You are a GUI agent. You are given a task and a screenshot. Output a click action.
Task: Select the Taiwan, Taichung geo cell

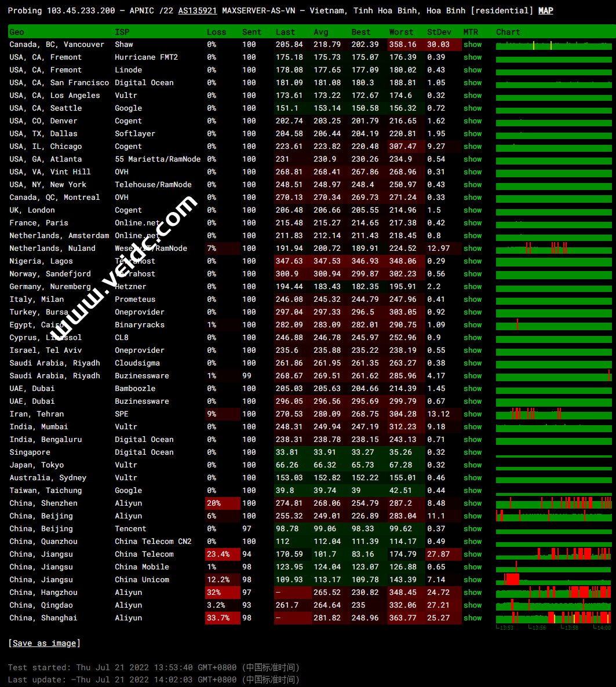pyautogui.click(x=46, y=491)
